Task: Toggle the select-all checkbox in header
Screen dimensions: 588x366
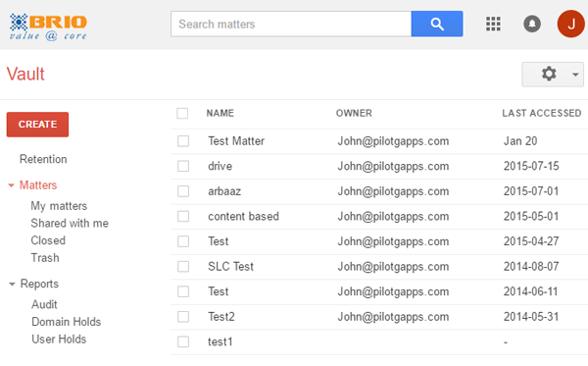Action: 182,114
